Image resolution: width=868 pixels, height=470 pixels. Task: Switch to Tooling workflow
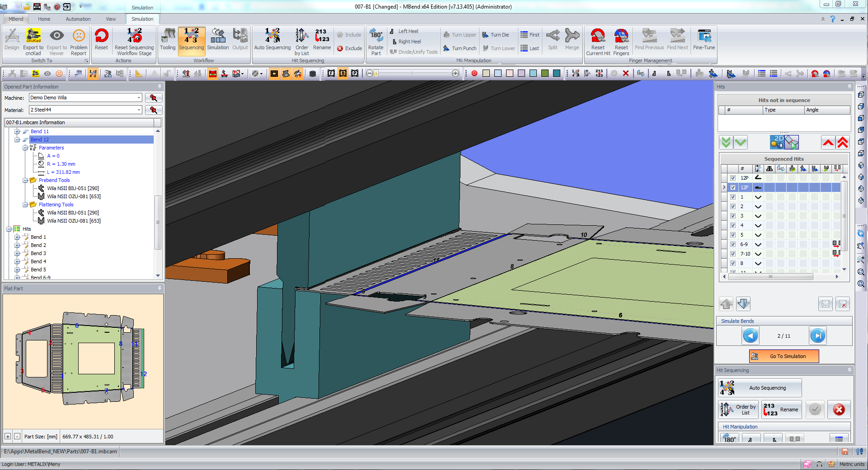click(168, 39)
